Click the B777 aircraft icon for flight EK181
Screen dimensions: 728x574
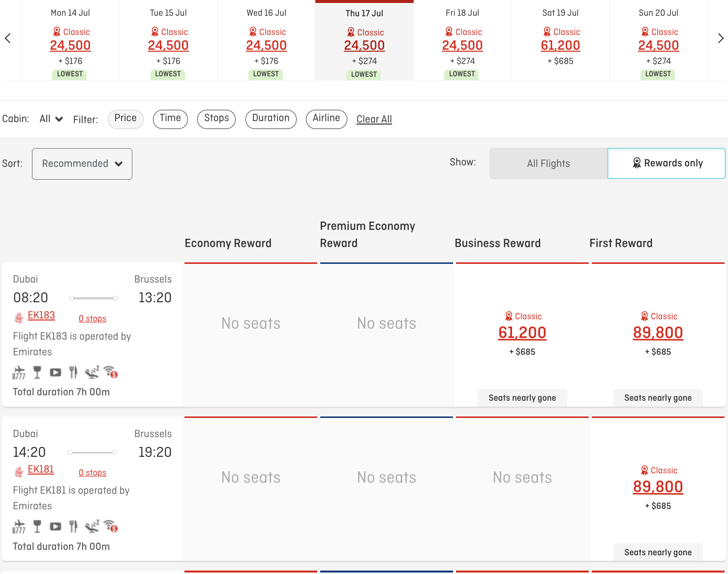click(x=19, y=527)
